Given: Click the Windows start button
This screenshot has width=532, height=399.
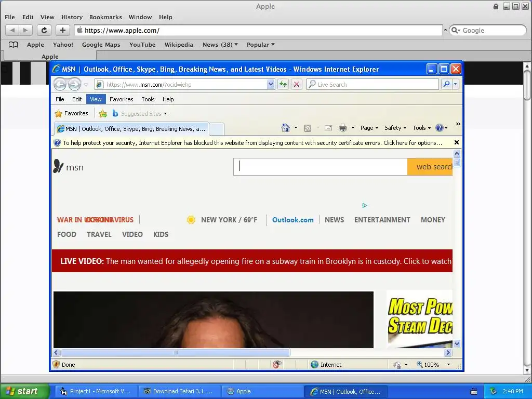Looking at the screenshot, I should [24, 391].
